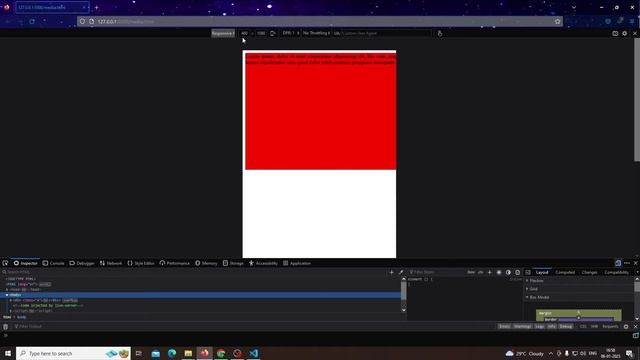Expand the div element under body
Screen dimensions: 640x360
11,300
